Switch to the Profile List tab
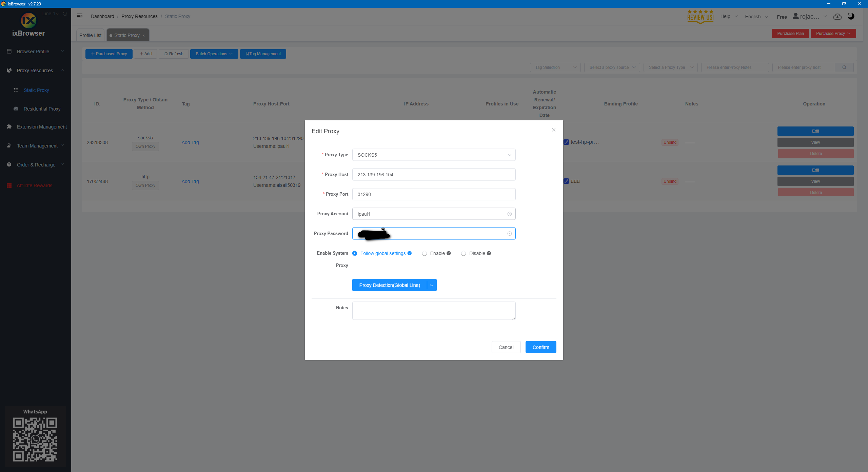868x472 pixels. tap(90, 35)
